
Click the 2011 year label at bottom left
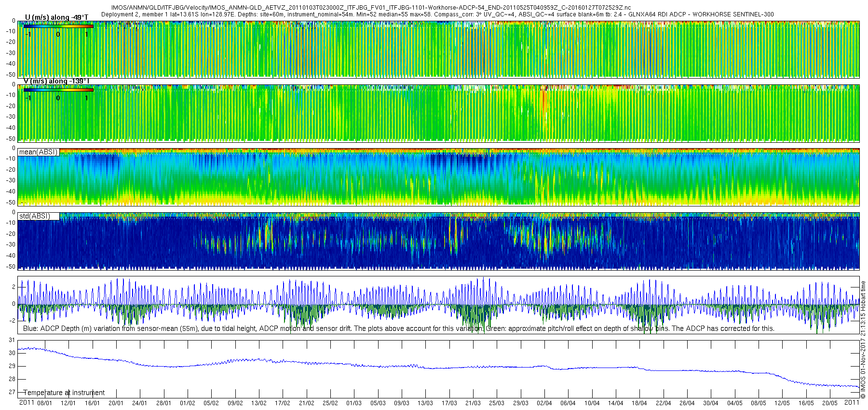pyautogui.click(x=27, y=403)
